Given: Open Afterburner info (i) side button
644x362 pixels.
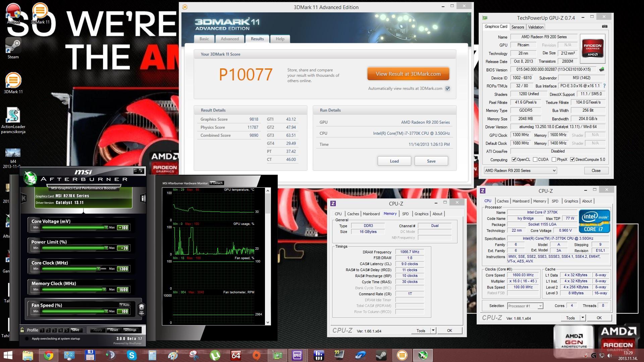Looking at the screenshot, I should [143, 198].
